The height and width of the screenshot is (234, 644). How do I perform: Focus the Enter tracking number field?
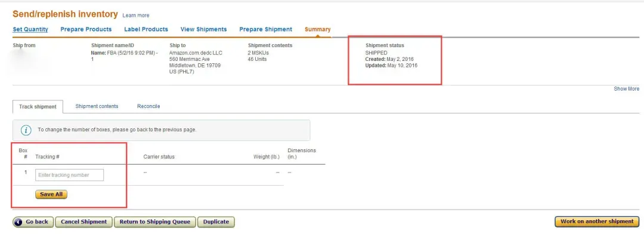(x=69, y=175)
